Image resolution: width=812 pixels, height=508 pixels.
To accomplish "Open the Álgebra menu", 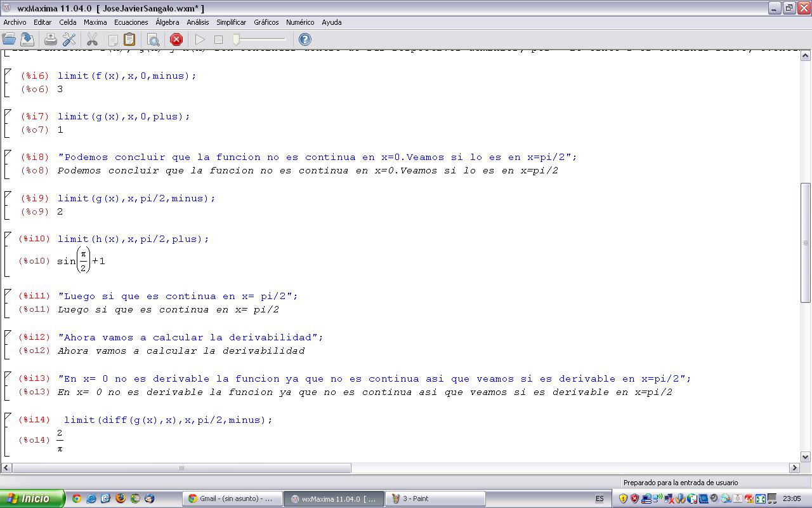I will click(167, 22).
